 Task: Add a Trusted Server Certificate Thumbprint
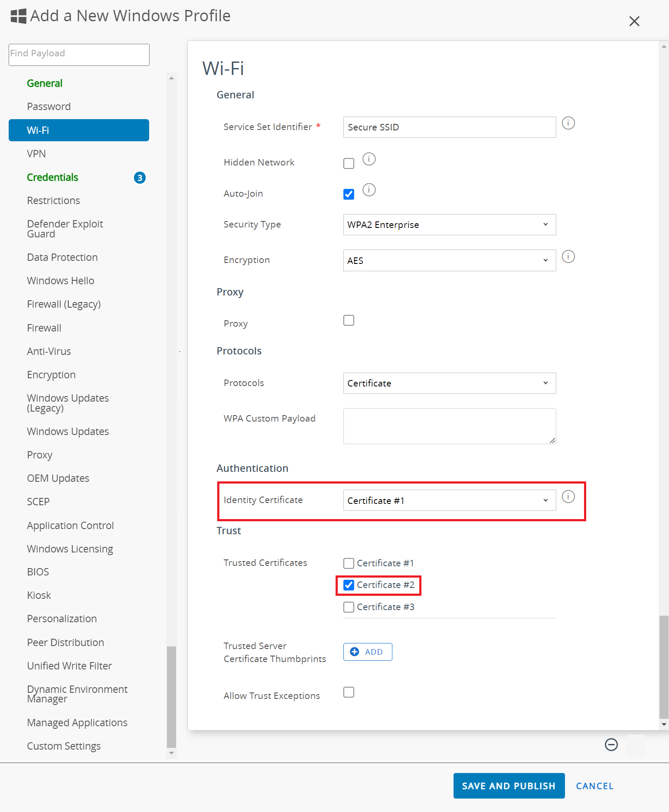(368, 652)
